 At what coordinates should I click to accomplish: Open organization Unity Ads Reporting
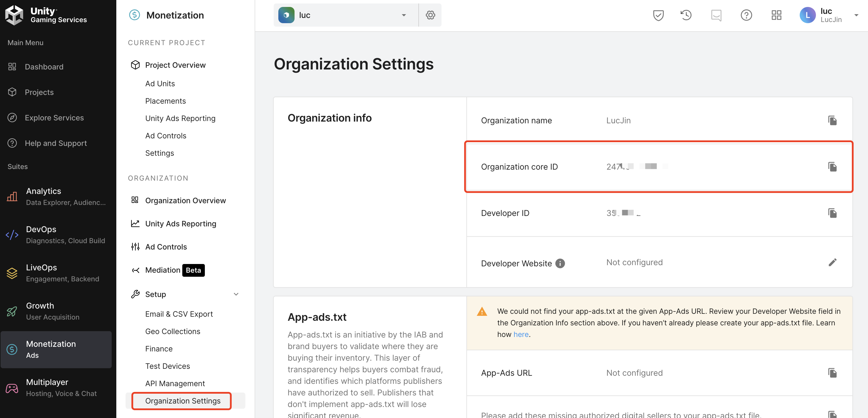[x=181, y=224]
